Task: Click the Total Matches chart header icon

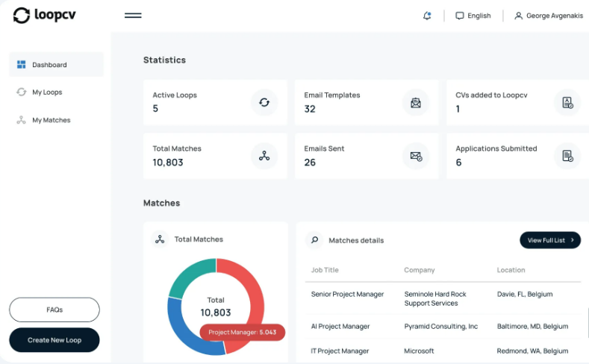Action: 160,239
